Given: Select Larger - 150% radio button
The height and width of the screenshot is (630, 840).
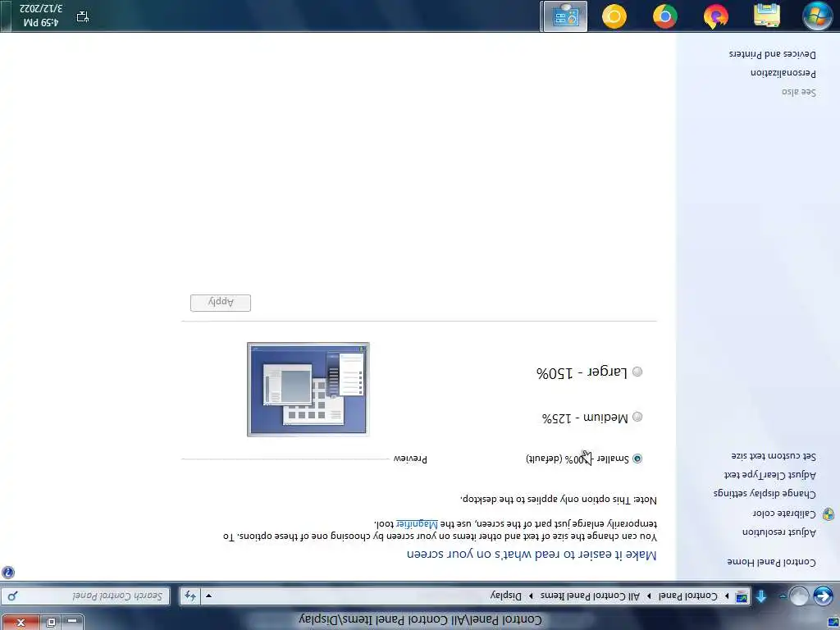Looking at the screenshot, I should (637, 372).
